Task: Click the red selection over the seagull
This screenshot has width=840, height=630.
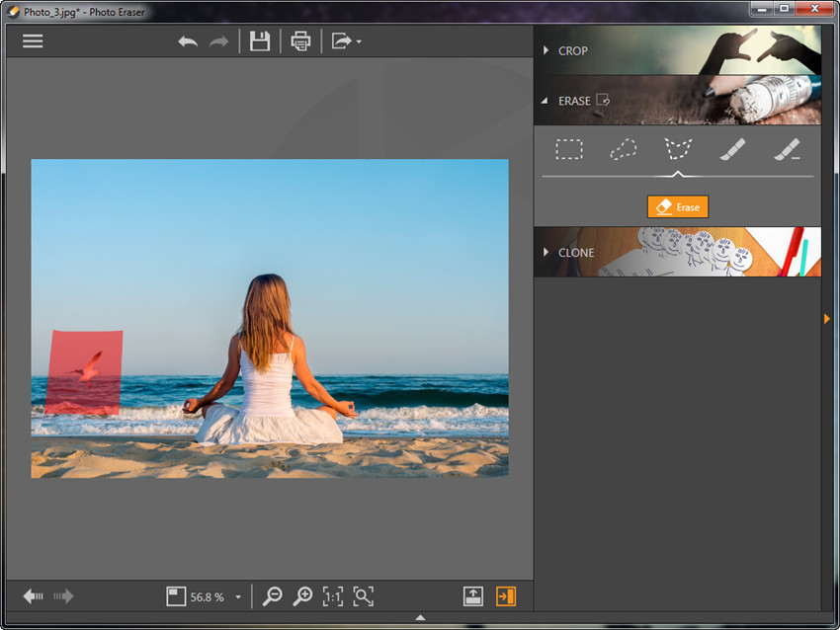Action: point(84,372)
